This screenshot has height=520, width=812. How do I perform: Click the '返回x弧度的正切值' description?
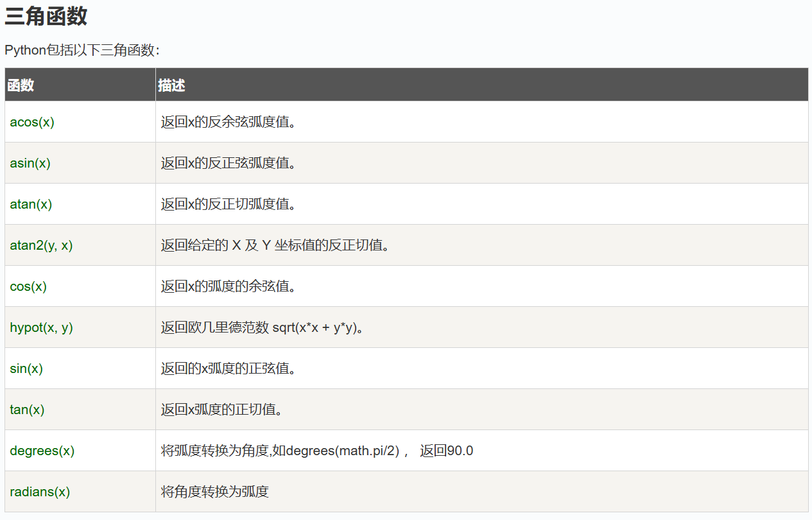(x=221, y=410)
